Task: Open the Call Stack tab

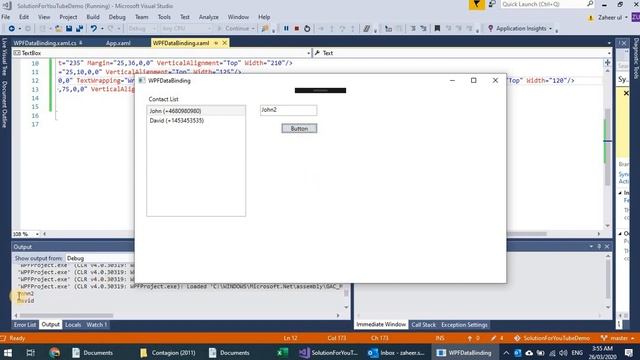Action: pyautogui.click(x=423, y=325)
